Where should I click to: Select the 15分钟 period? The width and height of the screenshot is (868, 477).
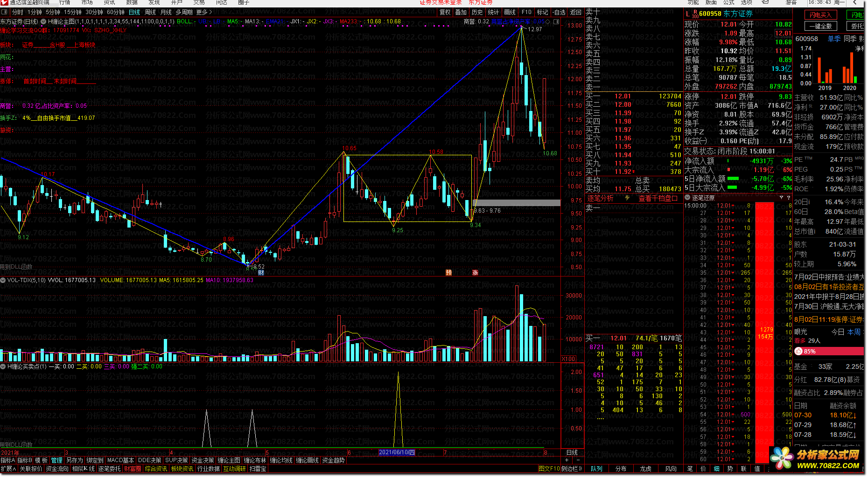click(x=73, y=12)
